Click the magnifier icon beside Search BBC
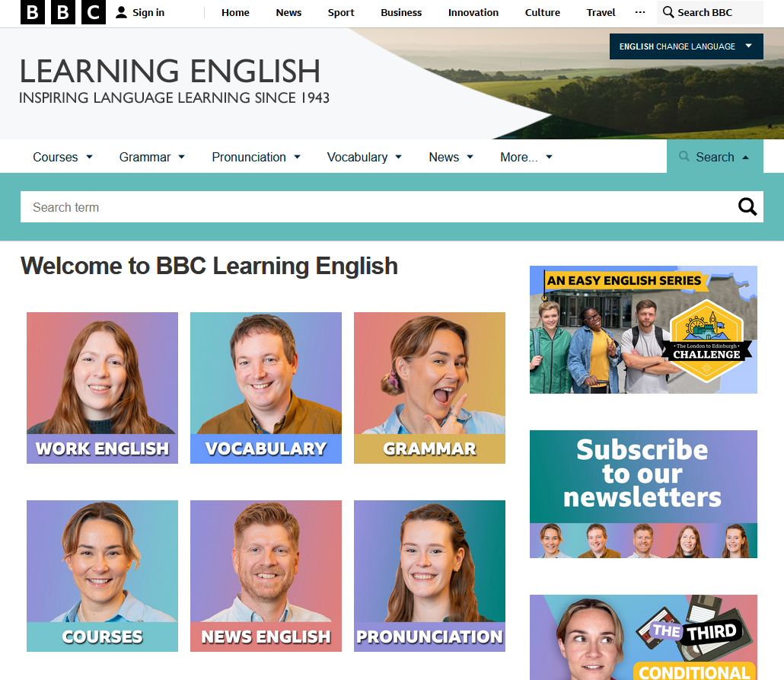Screen dimensions: 784x680 tap(668, 12)
